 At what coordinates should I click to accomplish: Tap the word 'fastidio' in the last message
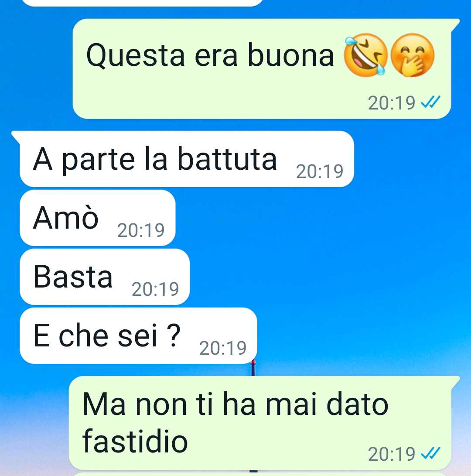point(135,441)
